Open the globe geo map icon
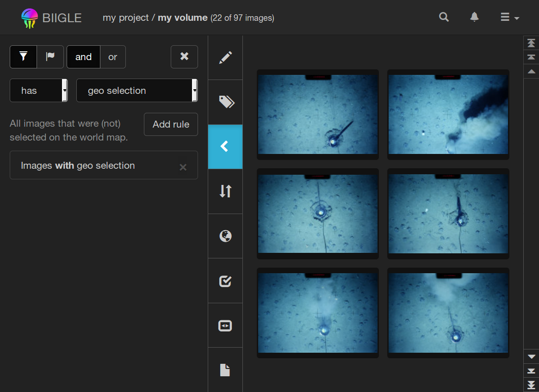The width and height of the screenshot is (539, 392). (225, 236)
